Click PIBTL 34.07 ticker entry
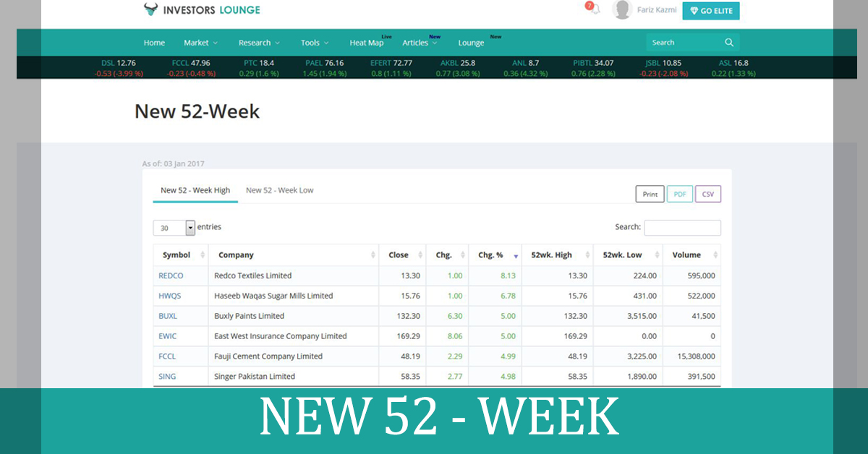 pyautogui.click(x=593, y=68)
